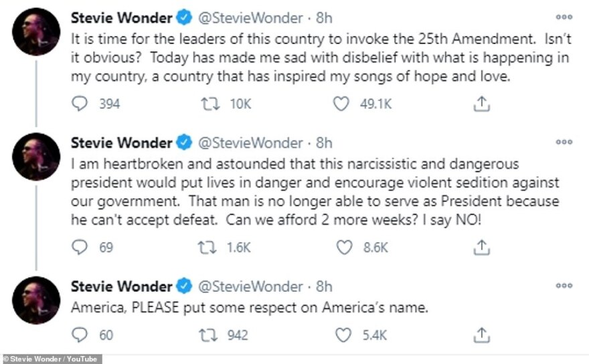Share the 'heartbroken and astounded' tweet
Viewport: 589px width, 364px height.
point(482,247)
